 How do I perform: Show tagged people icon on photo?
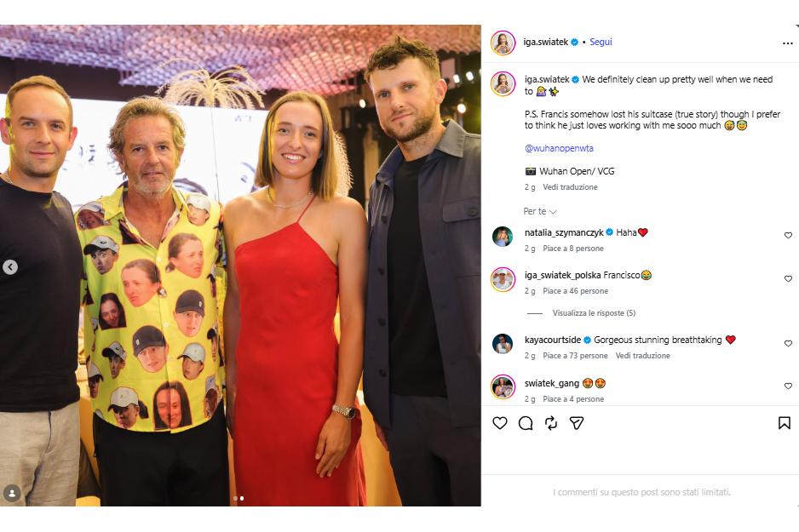click(x=12, y=492)
